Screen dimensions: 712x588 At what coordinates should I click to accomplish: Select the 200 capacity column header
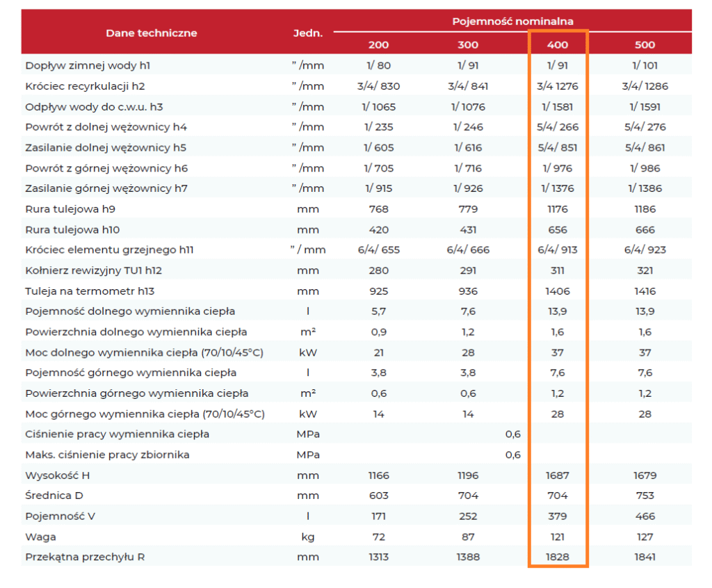tap(378, 44)
